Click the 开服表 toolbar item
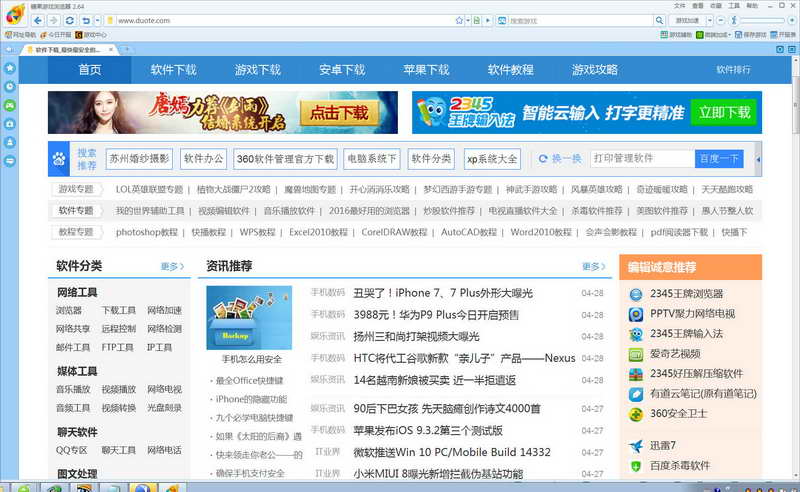Viewport: 800px width, 492px height. tap(783, 35)
